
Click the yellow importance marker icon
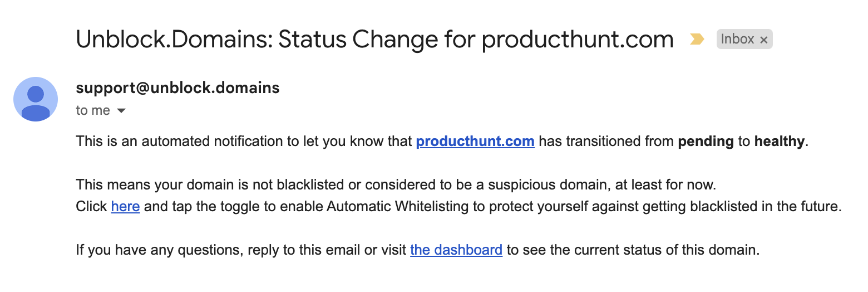click(697, 39)
